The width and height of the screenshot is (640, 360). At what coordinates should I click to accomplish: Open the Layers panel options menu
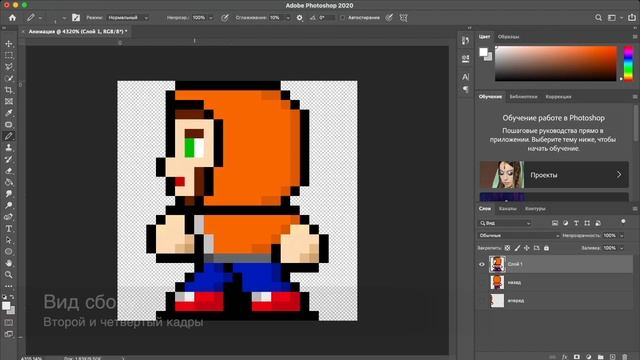pyautogui.click(x=635, y=209)
